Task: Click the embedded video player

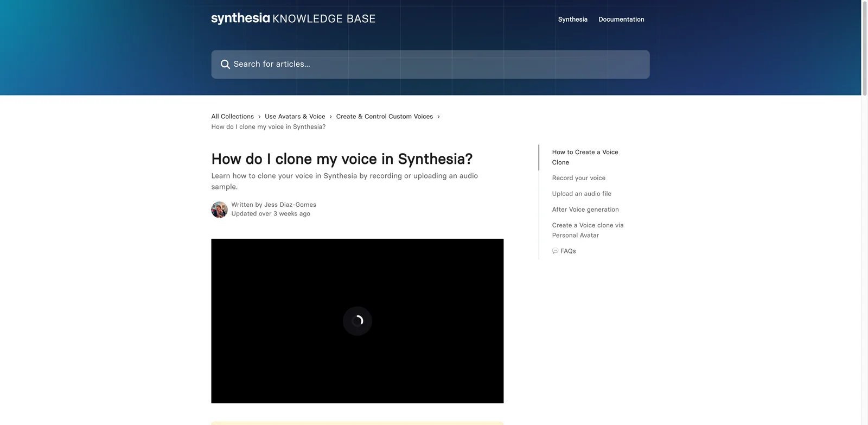Action: tap(357, 321)
